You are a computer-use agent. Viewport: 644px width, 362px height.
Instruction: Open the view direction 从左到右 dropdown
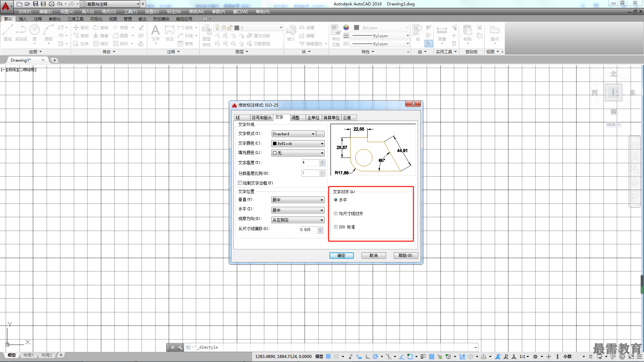tap(298, 220)
